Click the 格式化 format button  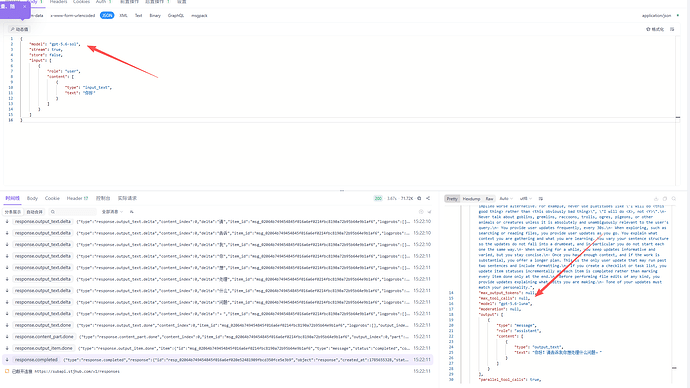[655, 29]
